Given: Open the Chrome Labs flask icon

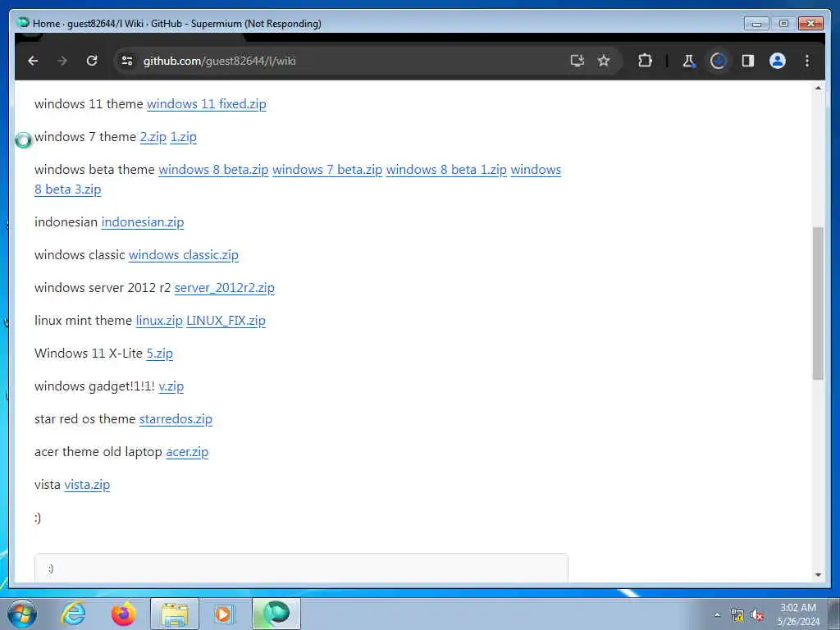Looking at the screenshot, I should coord(689,61).
